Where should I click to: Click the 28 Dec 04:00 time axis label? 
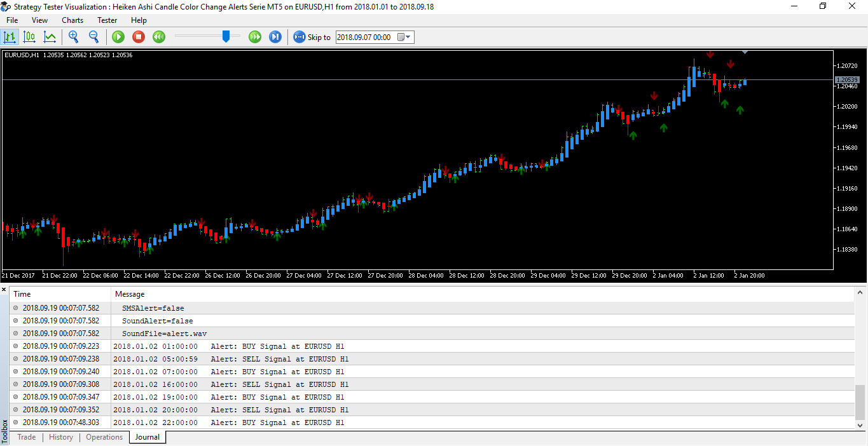[x=426, y=276]
